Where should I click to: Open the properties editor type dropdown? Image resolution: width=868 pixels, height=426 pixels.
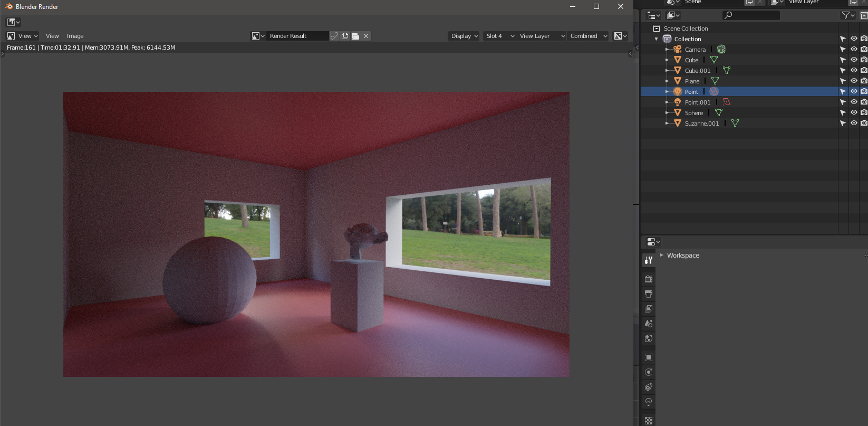point(654,242)
